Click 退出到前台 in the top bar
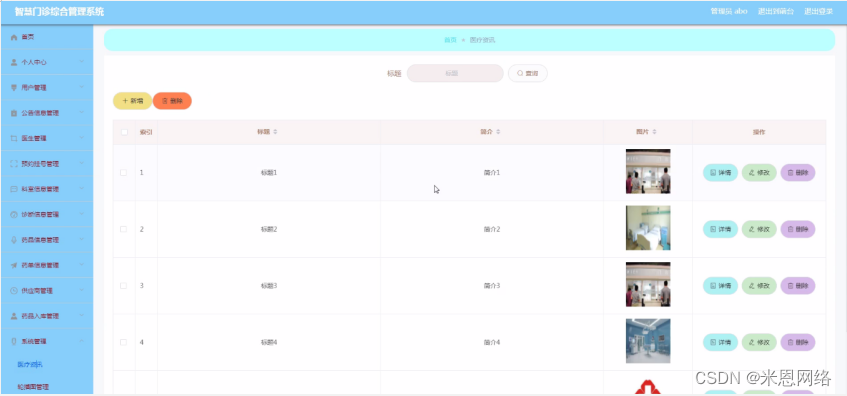847x396 pixels. pyautogui.click(x=776, y=11)
